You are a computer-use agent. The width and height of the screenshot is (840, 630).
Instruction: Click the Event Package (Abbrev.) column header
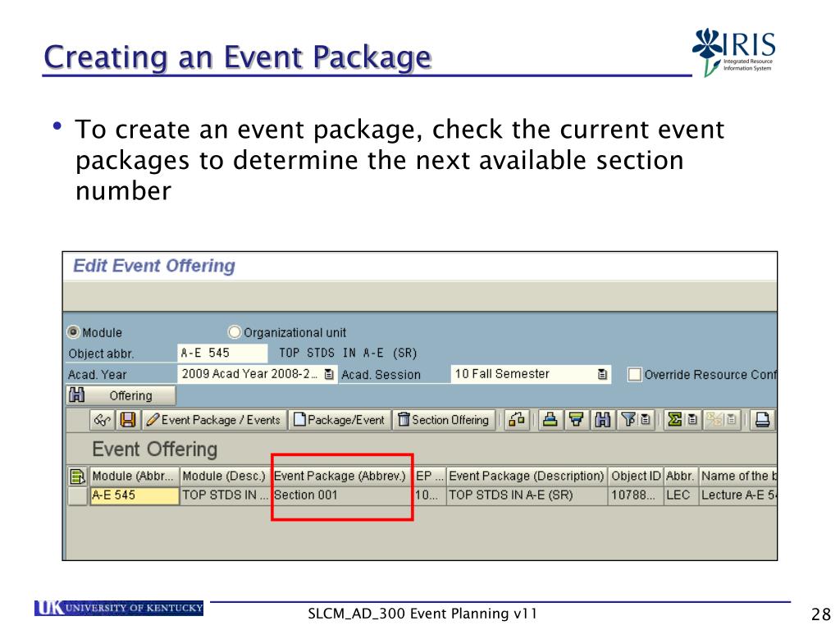tap(341, 476)
